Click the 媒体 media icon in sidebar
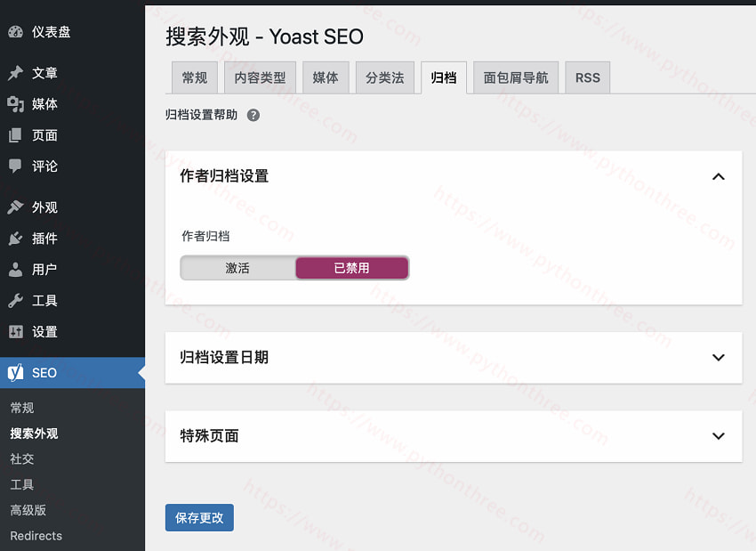The image size is (756, 551). tap(15, 104)
